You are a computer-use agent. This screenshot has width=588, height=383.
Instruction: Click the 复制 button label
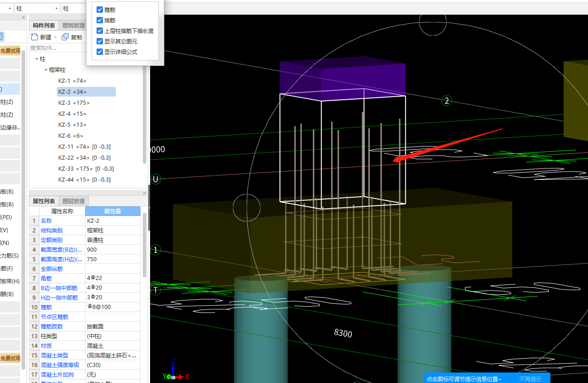76,37
